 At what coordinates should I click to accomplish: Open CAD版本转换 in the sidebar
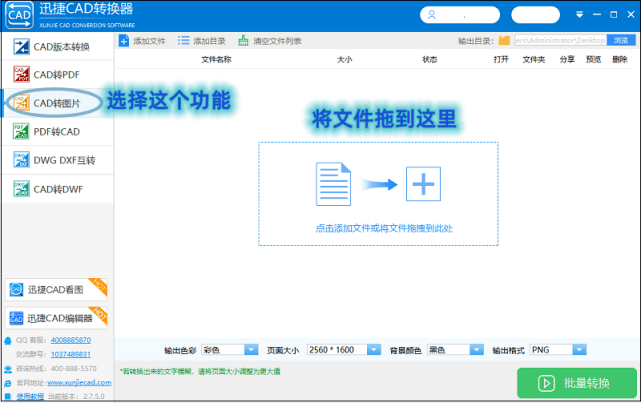(x=58, y=47)
